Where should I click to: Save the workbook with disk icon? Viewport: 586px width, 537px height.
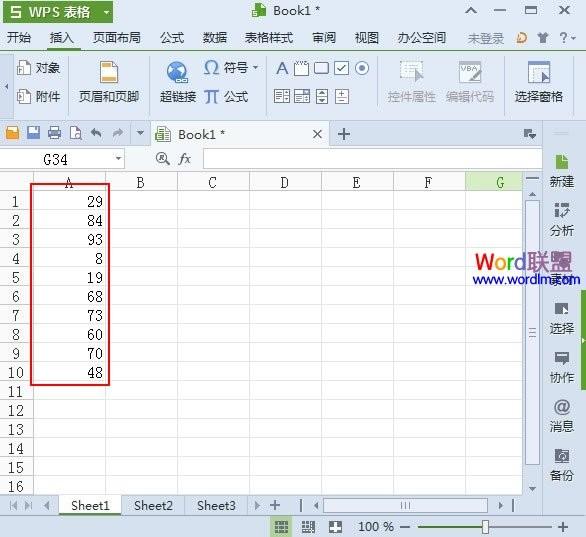point(33,133)
